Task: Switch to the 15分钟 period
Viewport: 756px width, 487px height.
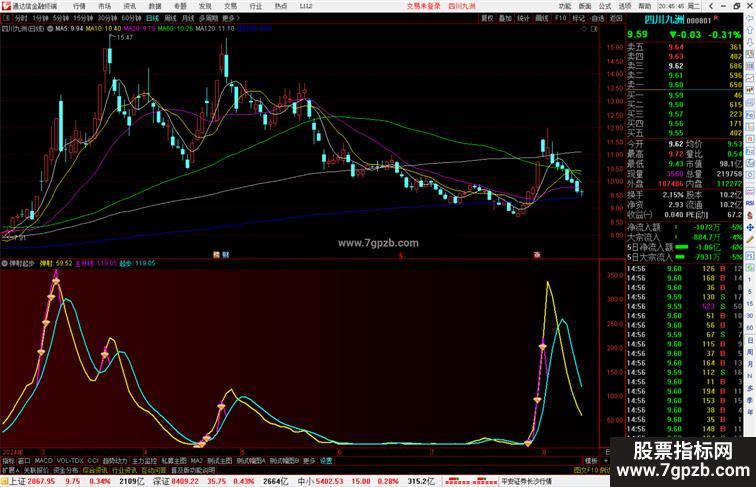Action: click(x=83, y=18)
